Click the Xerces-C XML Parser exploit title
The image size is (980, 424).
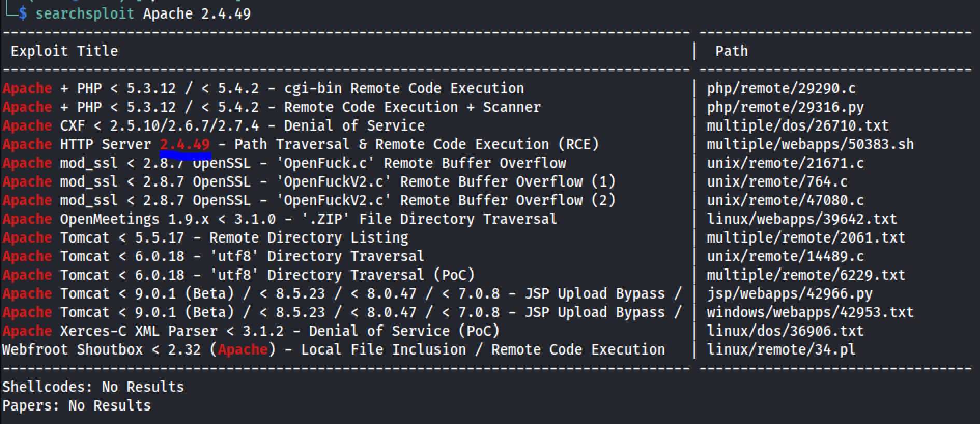279,331
